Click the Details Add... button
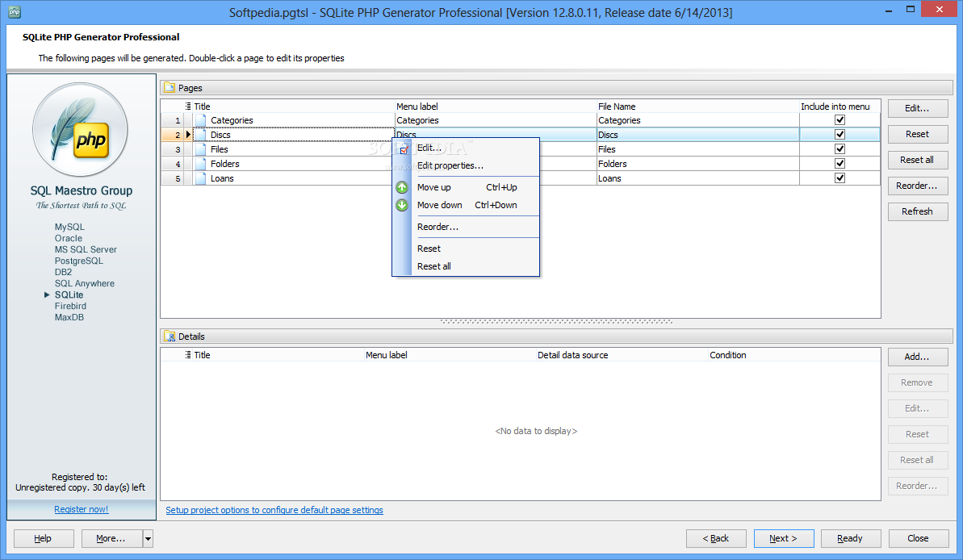963x560 pixels. (x=918, y=357)
